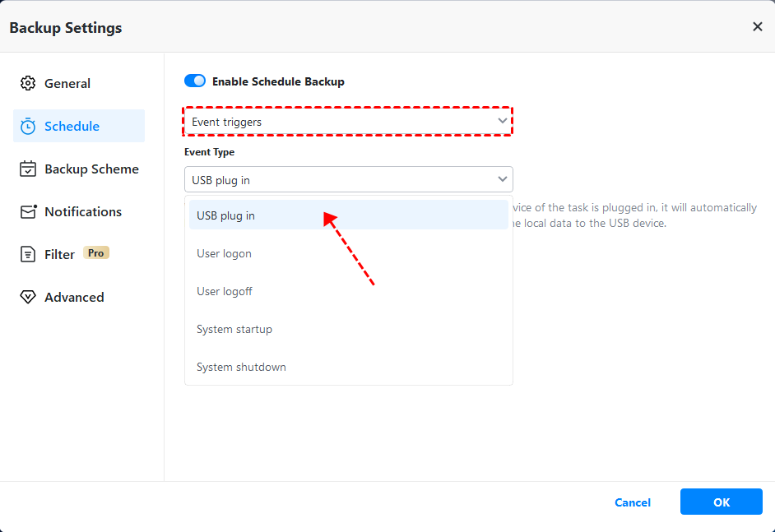Click the Event Type dropdown chevron arrow
Screen dimensions: 775x532
(503, 179)
